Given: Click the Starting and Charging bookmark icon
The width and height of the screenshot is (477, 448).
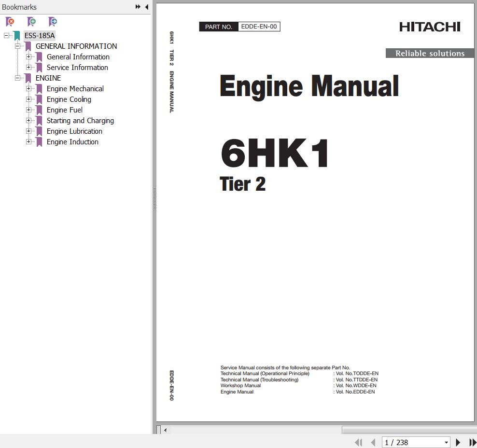Looking at the screenshot, I should point(39,121).
